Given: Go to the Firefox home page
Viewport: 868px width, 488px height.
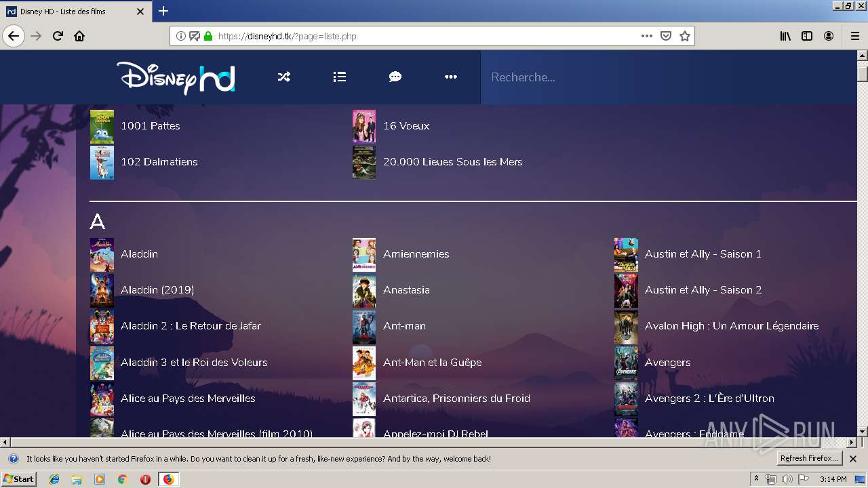Looking at the screenshot, I should point(79,36).
